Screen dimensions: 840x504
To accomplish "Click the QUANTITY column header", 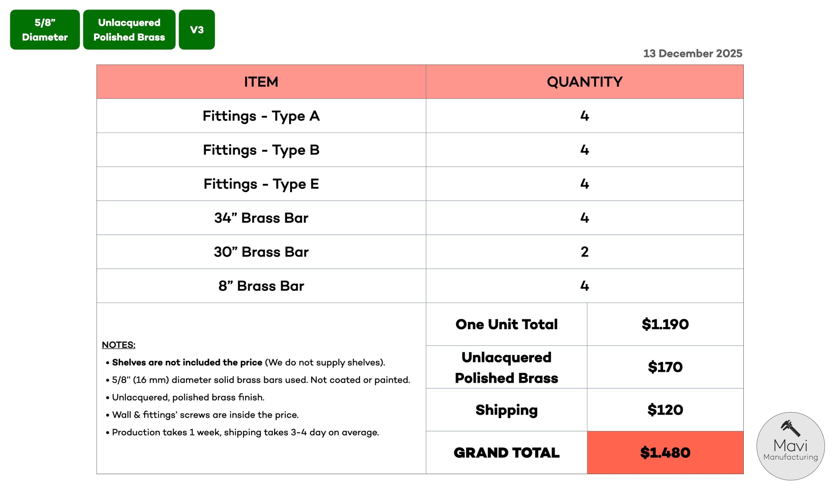I will click(x=584, y=82).
